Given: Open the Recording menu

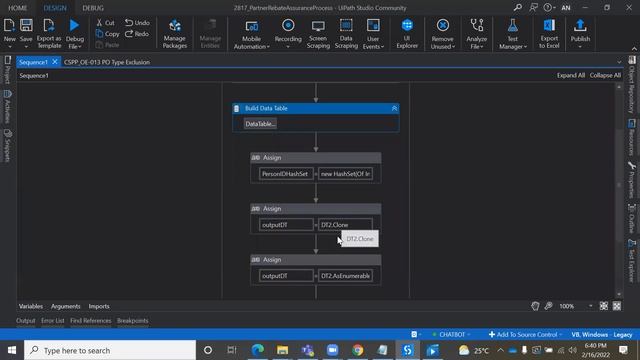Looking at the screenshot, I should [288, 33].
